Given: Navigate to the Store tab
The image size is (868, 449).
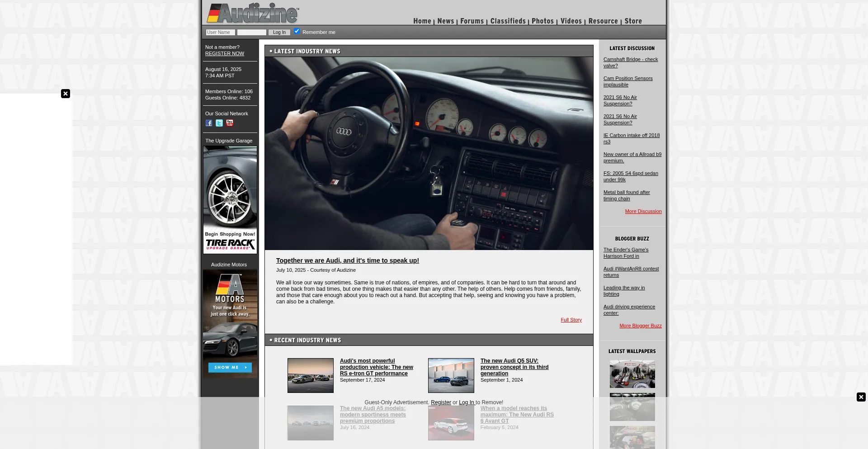Looking at the screenshot, I should (633, 21).
